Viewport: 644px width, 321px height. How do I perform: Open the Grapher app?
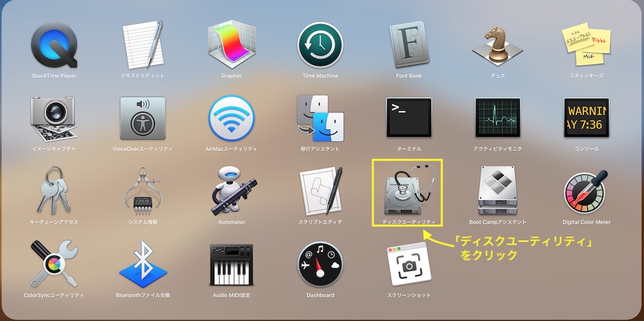click(232, 43)
